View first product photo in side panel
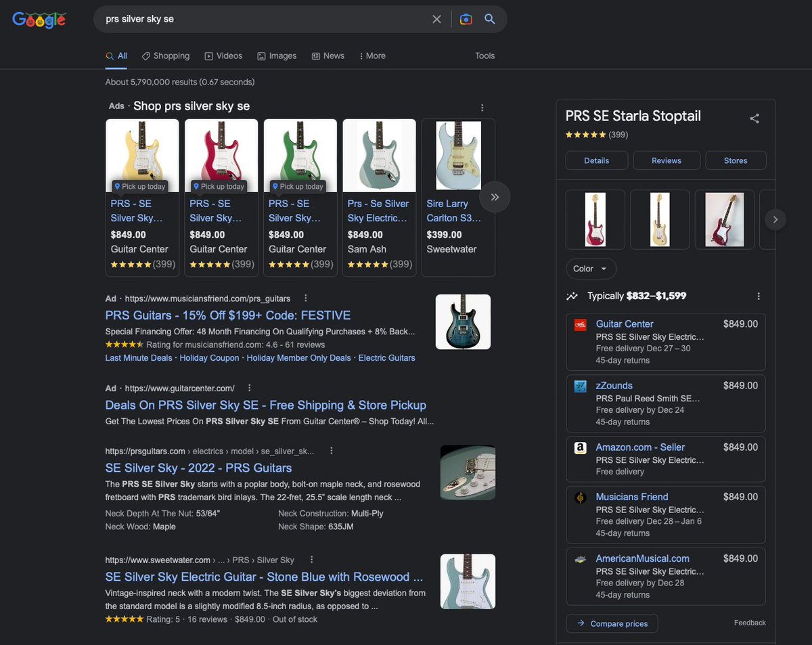 click(595, 219)
